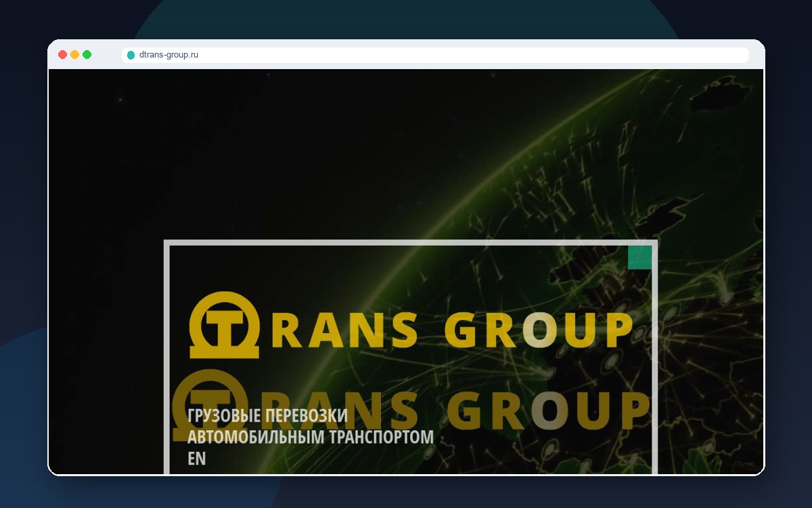Click the bright GROUP word in the top logo
Viewport: 812px width, 508px height.
click(538, 331)
